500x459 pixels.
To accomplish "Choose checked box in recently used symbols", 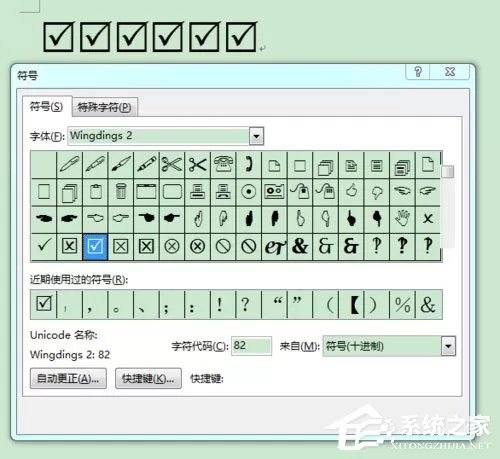I will point(44,304).
